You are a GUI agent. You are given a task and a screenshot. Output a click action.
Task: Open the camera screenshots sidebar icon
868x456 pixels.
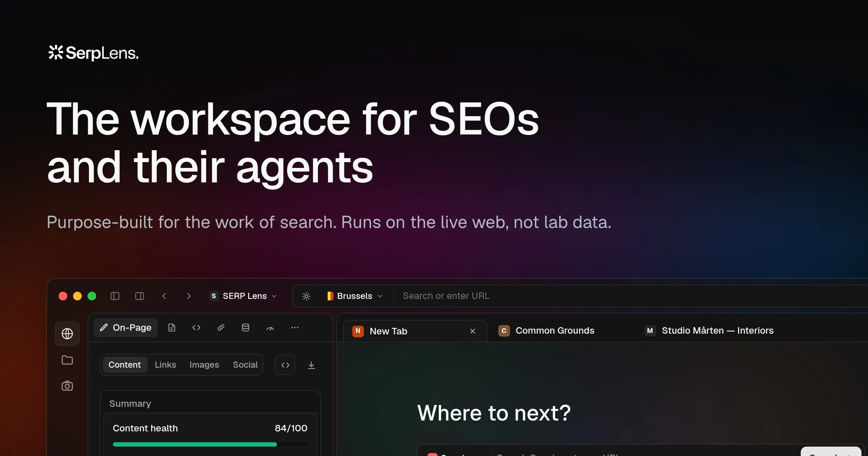click(67, 386)
